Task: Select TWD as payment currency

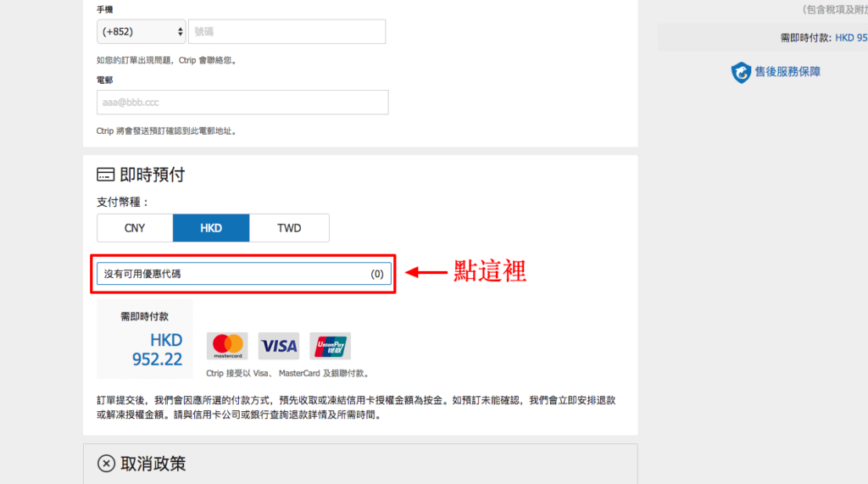Action: [x=289, y=228]
